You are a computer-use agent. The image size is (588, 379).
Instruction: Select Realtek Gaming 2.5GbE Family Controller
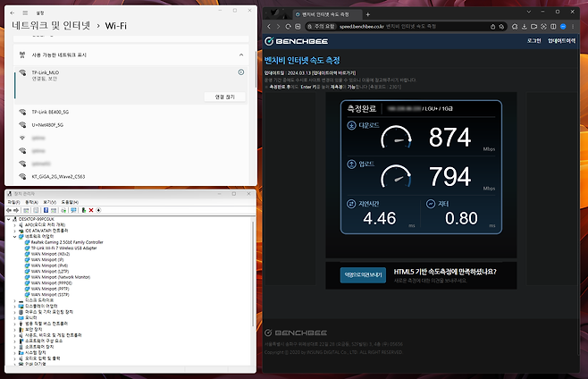tap(67, 242)
